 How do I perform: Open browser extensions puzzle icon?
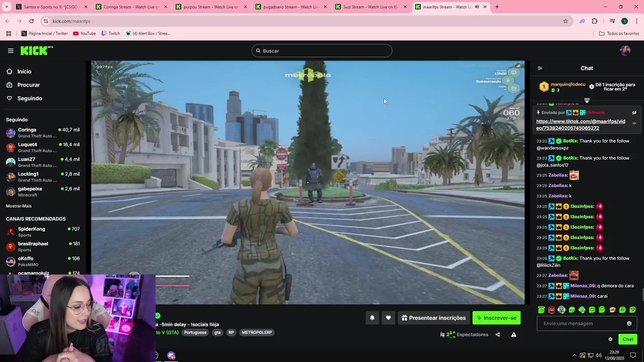pyautogui.click(x=595, y=21)
